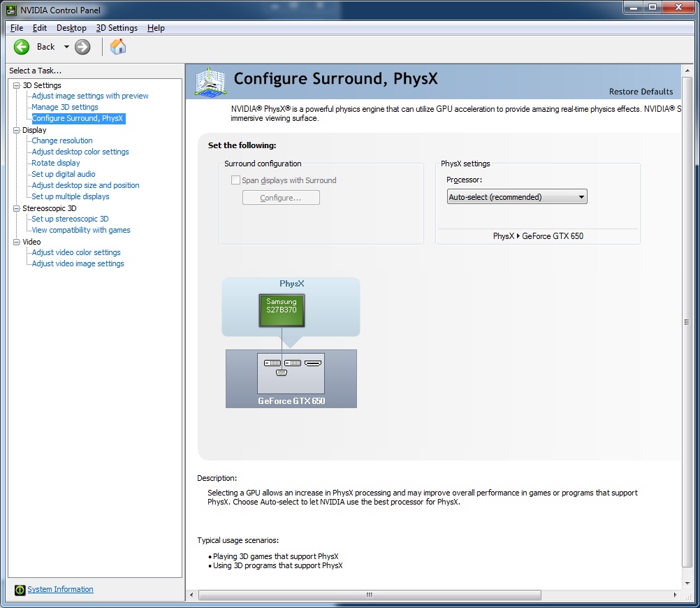Click the scroll down arrow
The width and height of the screenshot is (700, 608).
(x=687, y=583)
